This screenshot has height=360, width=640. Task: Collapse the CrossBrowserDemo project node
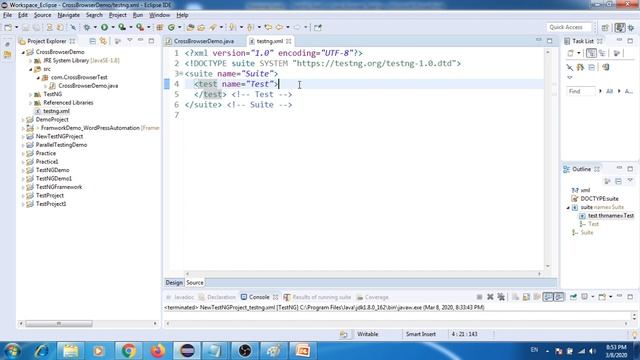click(23, 52)
